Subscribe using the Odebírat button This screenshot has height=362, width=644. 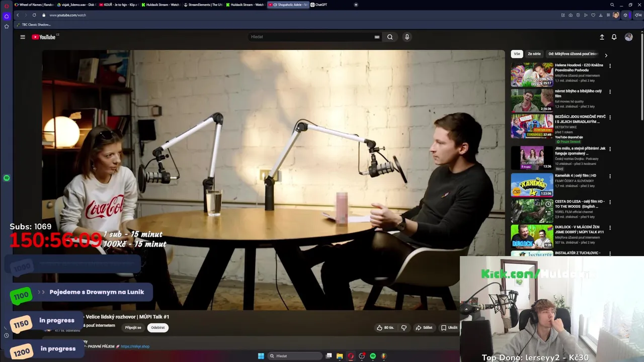(158, 327)
